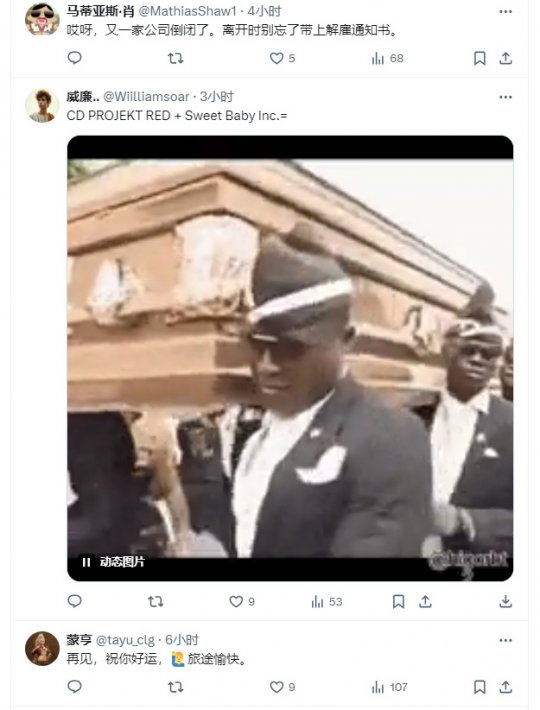
Task: Like the tweet by MathiasShaw1
Action: pos(282,58)
